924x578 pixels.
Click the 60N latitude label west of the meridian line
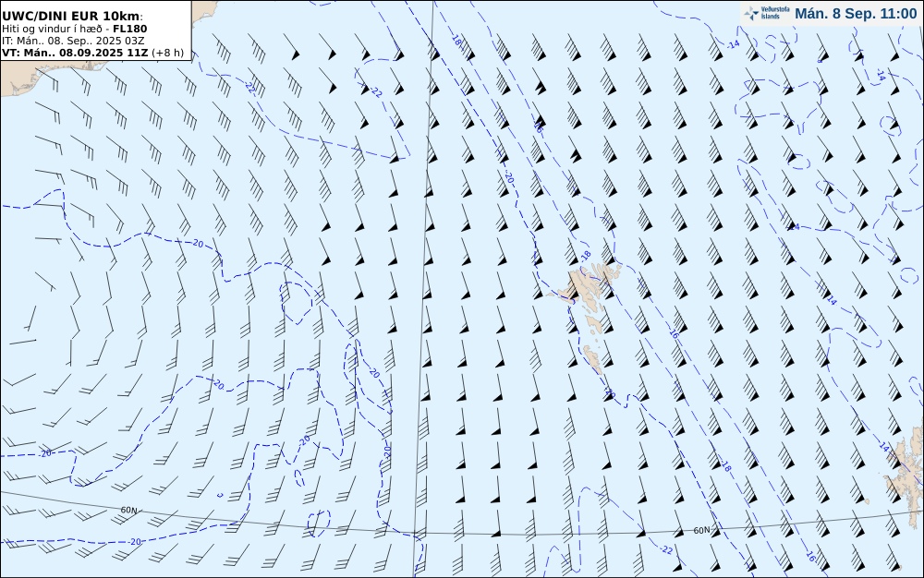coord(129,510)
